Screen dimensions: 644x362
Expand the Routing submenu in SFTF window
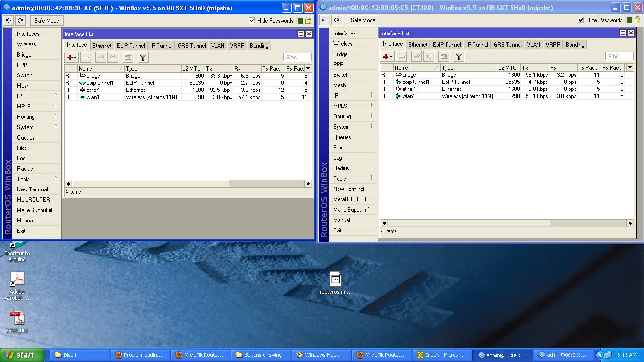click(37, 117)
